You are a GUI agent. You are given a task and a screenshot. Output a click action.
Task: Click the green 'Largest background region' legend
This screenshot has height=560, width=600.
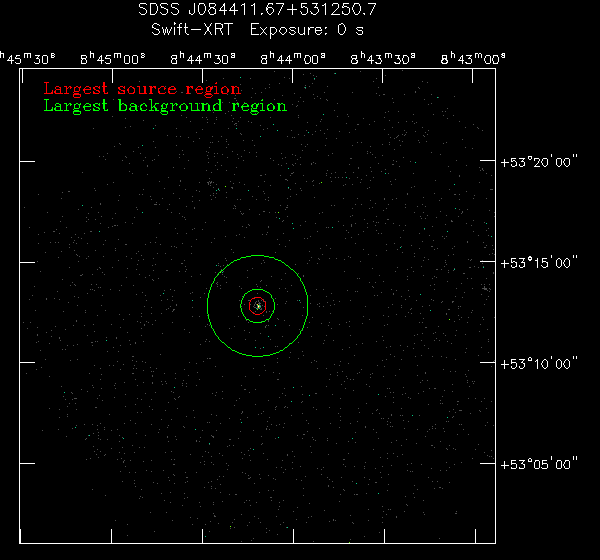click(165, 106)
